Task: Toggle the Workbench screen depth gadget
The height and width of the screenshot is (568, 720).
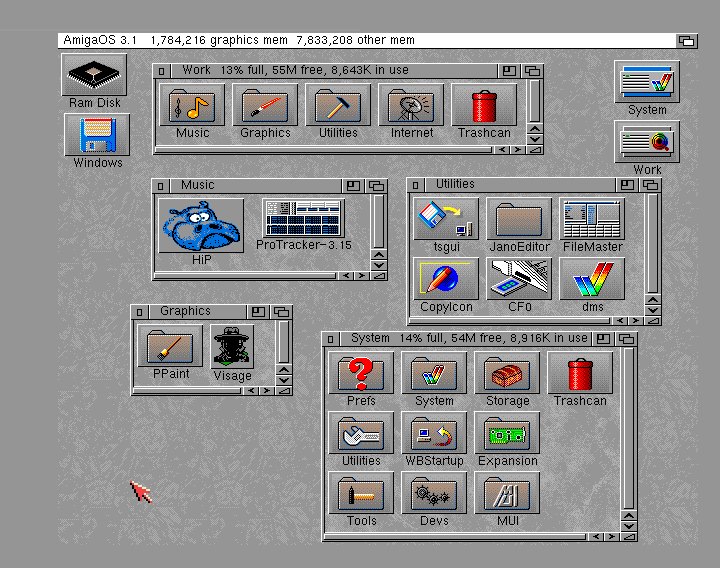Action: point(686,41)
